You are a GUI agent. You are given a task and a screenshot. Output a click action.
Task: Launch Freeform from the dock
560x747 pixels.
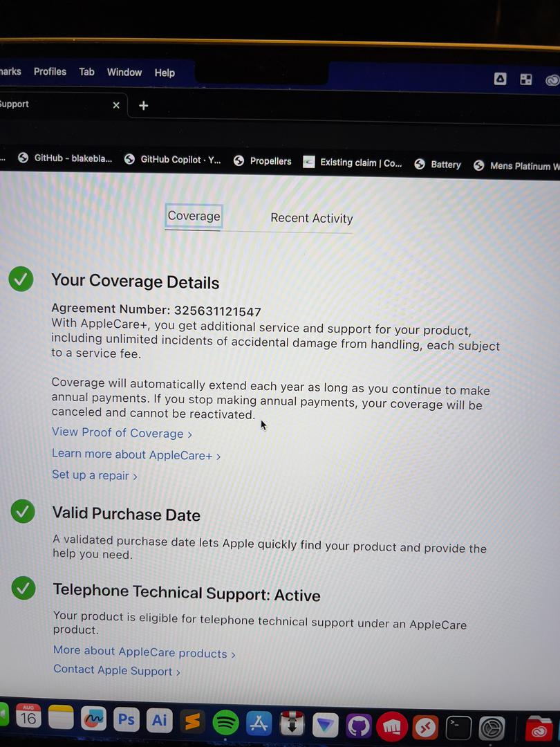pos(94,718)
